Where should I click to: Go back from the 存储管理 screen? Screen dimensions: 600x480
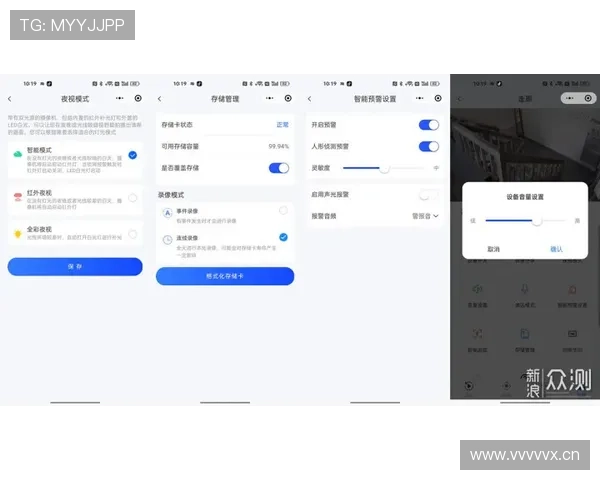click(x=160, y=99)
